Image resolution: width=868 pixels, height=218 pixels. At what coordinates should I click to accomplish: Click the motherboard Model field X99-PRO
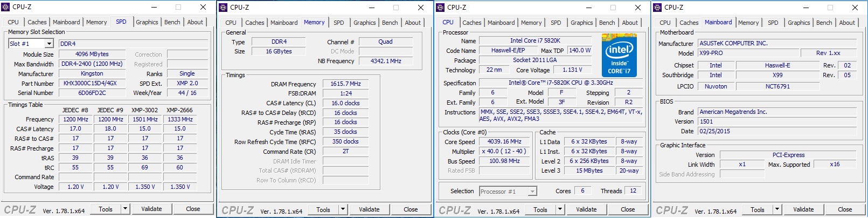748,53
